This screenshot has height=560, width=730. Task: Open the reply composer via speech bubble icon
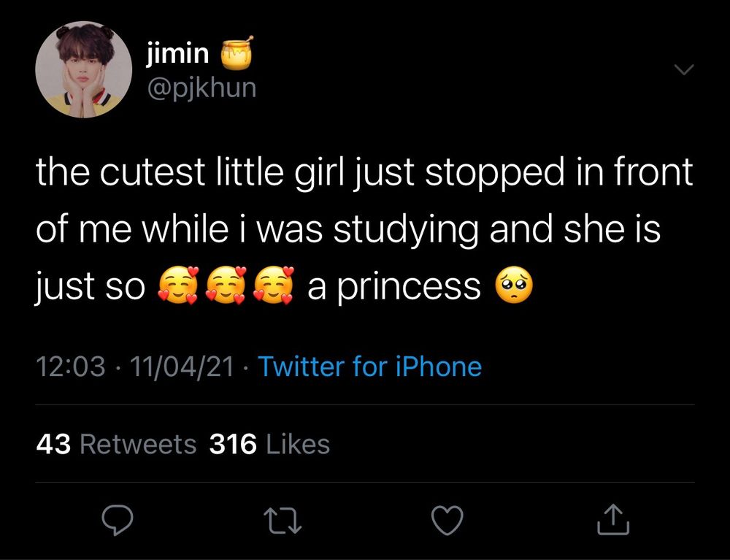[117, 520]
